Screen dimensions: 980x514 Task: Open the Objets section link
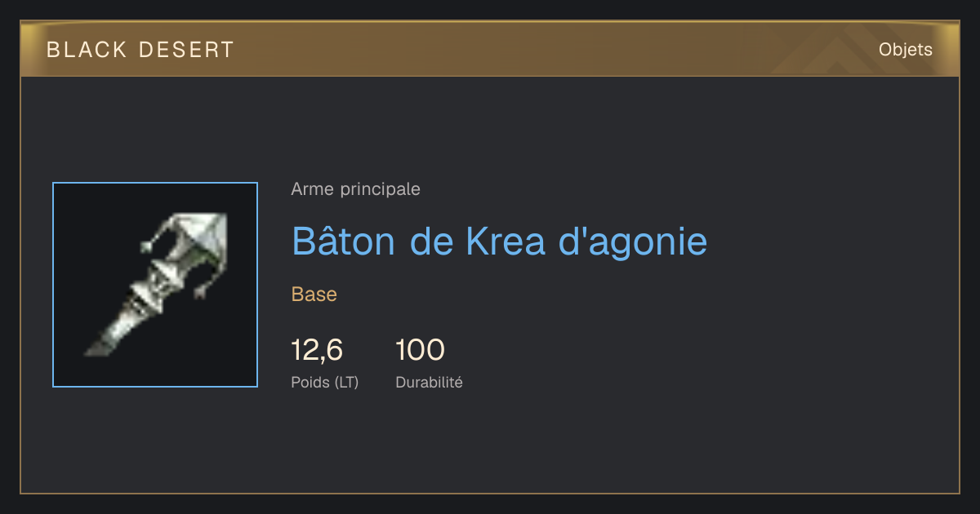coord(905,50)
